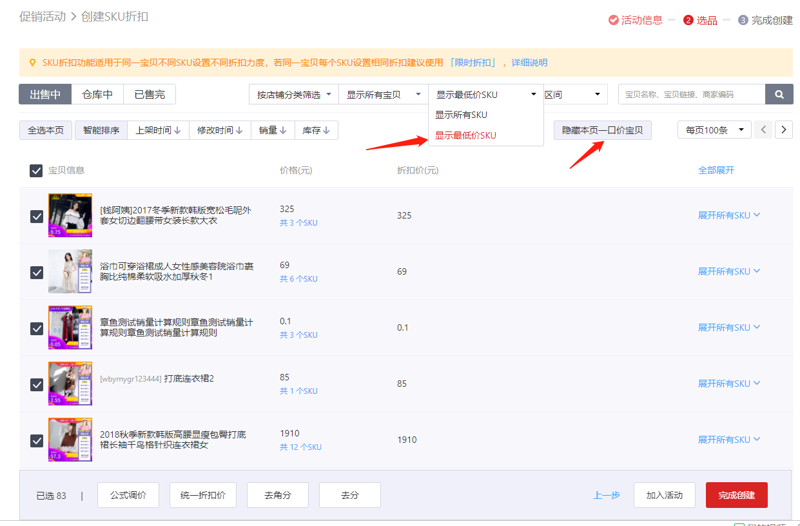Click the 全部展开 link
Screen dimensions: 800x526
[x=716, y=170]
